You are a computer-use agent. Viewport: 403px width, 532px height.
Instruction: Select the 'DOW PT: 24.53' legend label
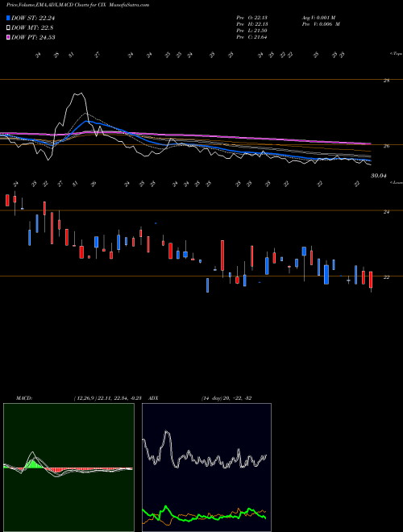(x=33, y=37)
